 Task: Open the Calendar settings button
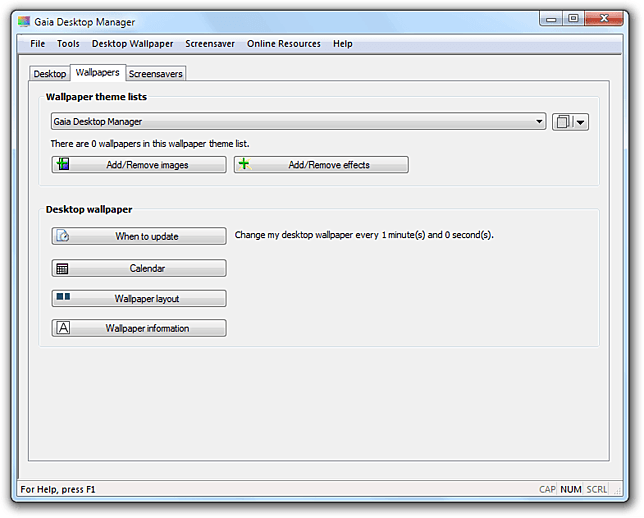(x=139, y=268)
